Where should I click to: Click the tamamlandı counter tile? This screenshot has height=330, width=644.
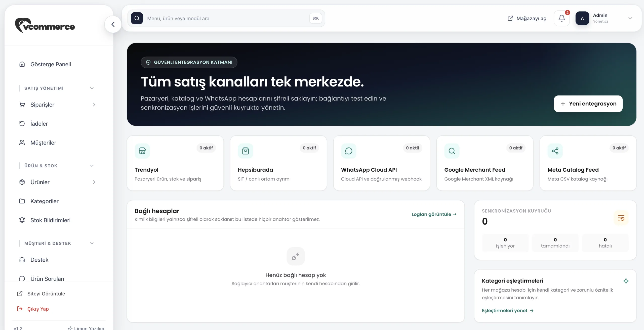555,243
